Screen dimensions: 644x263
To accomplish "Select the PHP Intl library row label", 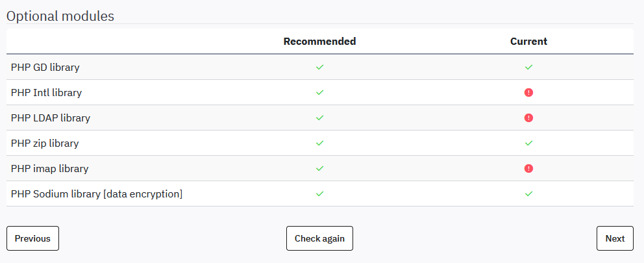I will pos(46,92).
